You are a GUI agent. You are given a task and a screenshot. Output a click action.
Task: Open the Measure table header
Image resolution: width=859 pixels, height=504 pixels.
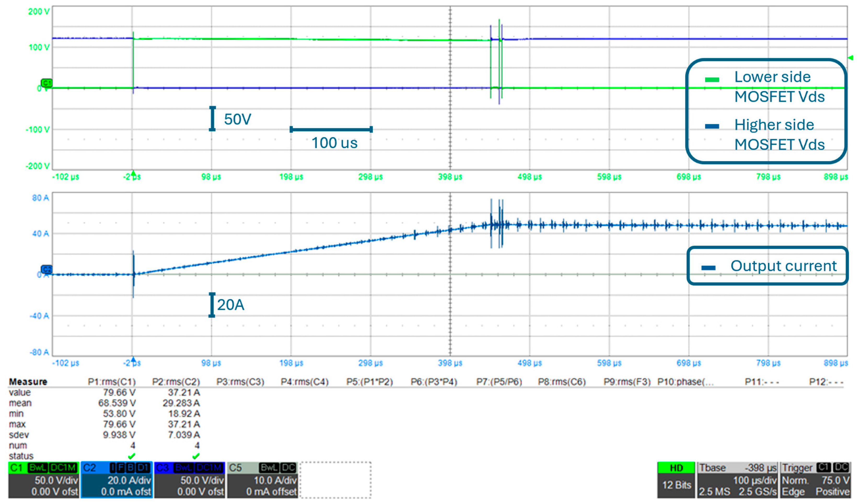coord(28,382)
